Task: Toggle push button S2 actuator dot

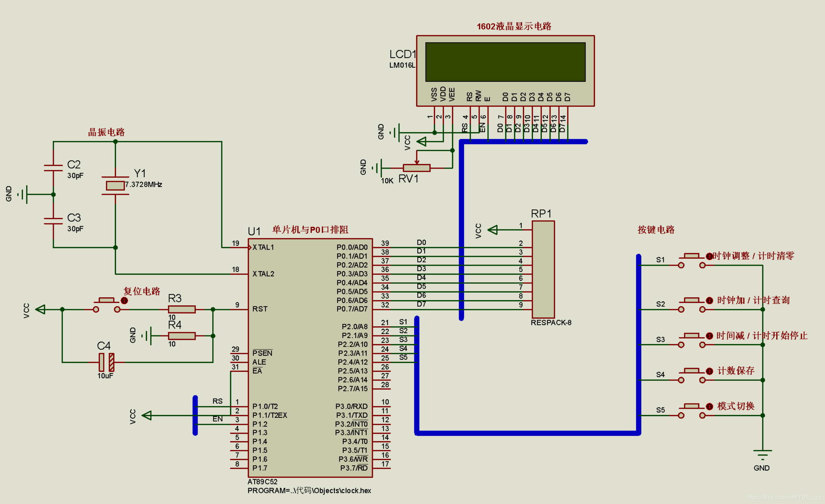Action: click(x=709, y=301)
